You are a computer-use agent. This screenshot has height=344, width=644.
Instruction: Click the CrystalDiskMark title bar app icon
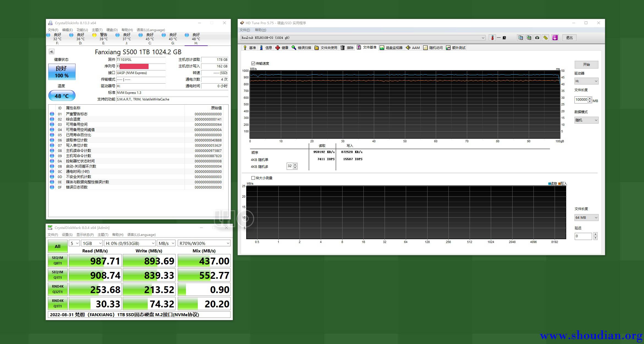click(x=50, y=228)
